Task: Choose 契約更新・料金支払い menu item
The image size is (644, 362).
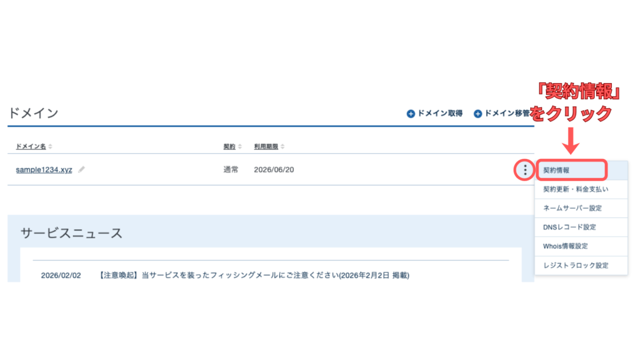Action: click(575, 189)
